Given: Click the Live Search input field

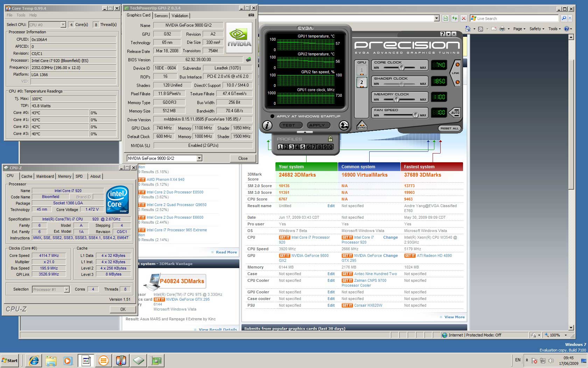Looking at the screenshot, I should pos(514,18).
